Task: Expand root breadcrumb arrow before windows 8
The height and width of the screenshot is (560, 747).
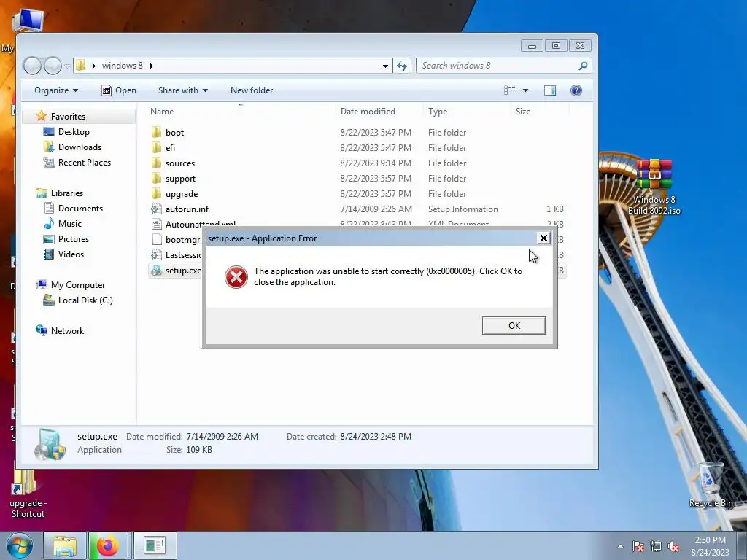Action: pyautogui.click(x=94, y=66)
